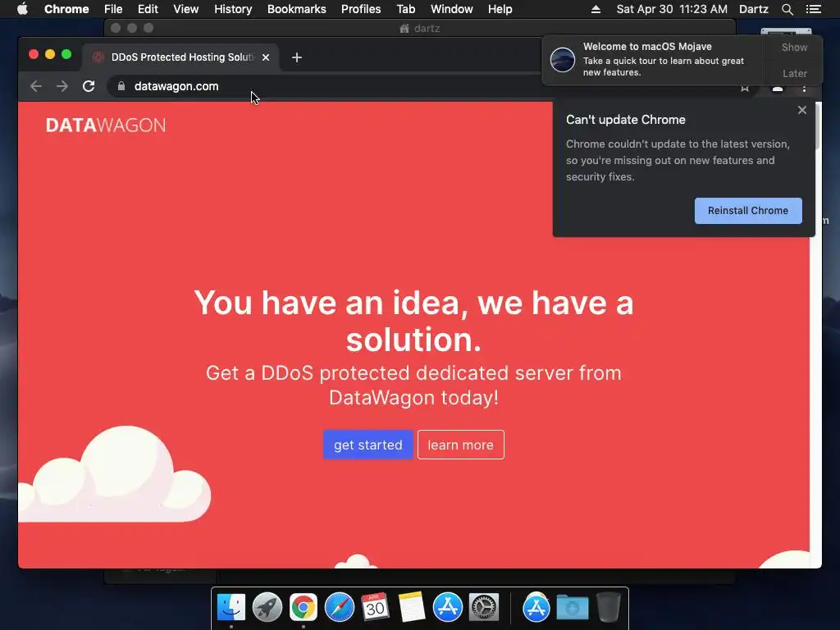Open Notes from the Dock

(x=412, y=607)
